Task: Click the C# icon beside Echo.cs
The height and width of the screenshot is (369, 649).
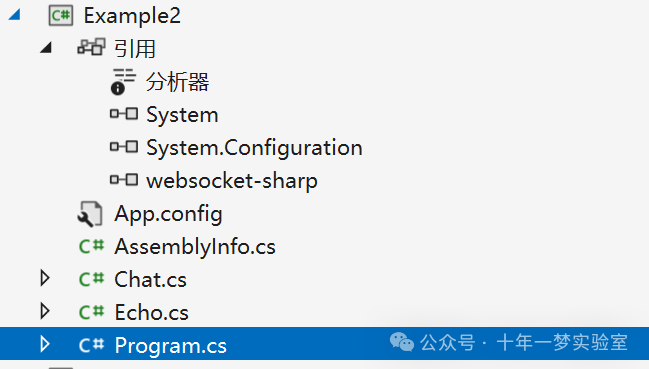Action: pos(91,312)
